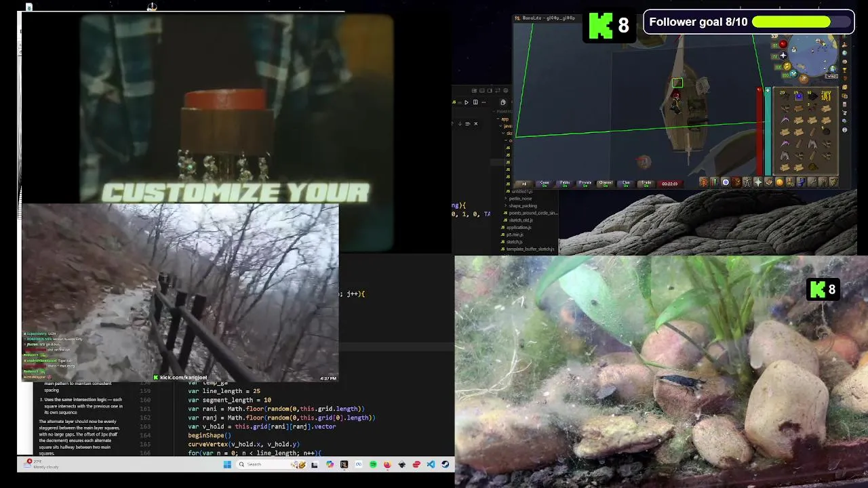Click the blue item in inventory
Screen dimensions: 868x488
click(799, 96)
